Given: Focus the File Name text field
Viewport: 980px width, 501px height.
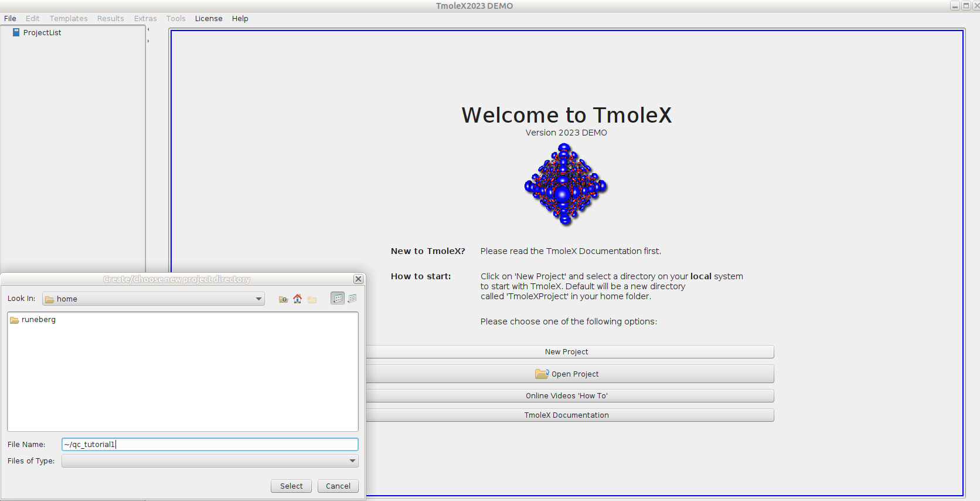Looking at the screenshot, I should tap(210, 445).
